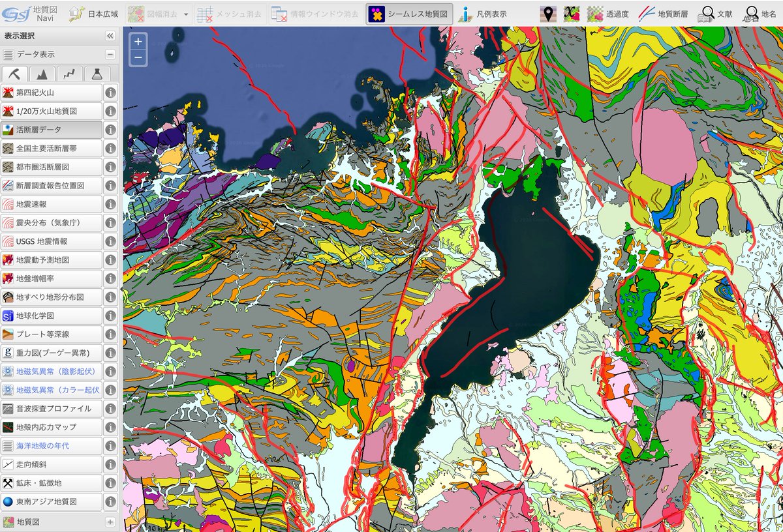This screenshot has height=532, width=783.
Task: Open info for 全国主要活断層帯
Action: point(111,149)
